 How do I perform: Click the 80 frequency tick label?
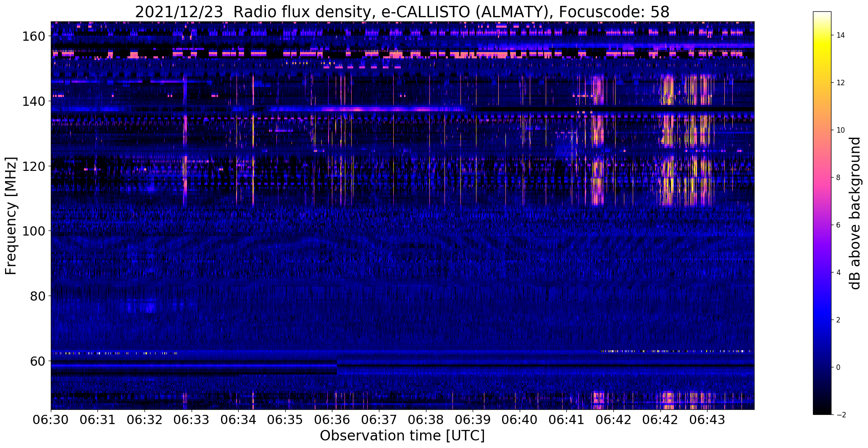[x=37, y=296]
